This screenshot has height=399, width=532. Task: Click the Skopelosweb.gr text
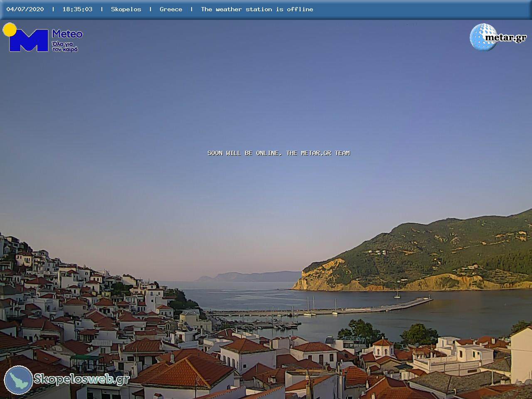(81, 379)
